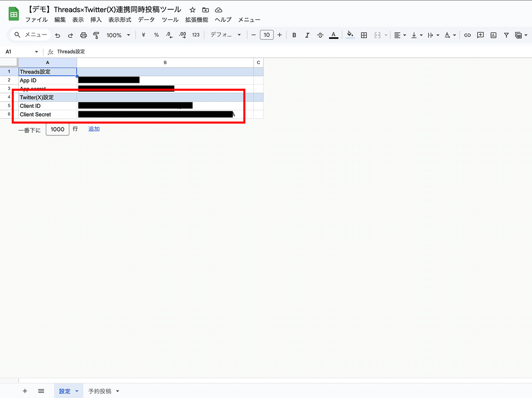This screenshot has height=398, width=532.
Task: Decrease font size with minus button
Action: [254, 35]
